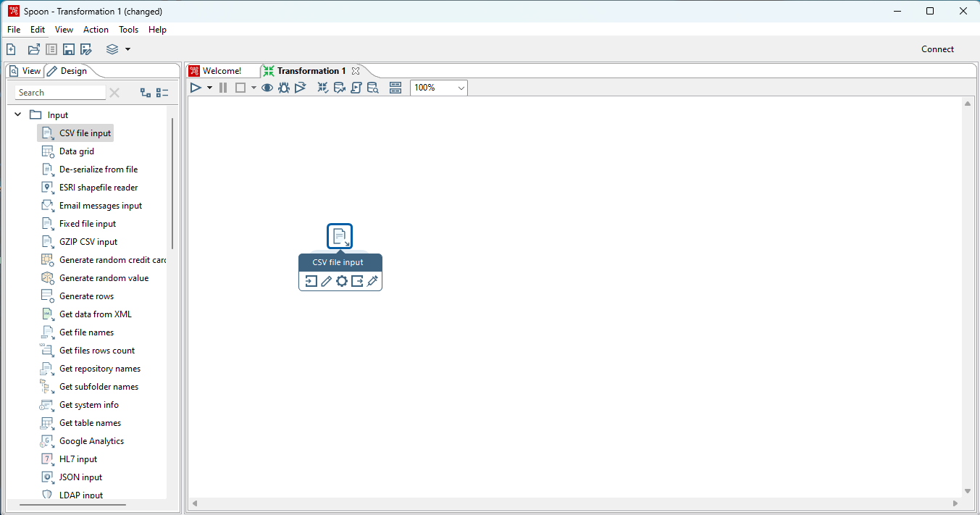Run the transformation with the play icon
Screen dimensions: 980x515
[196, 88]
